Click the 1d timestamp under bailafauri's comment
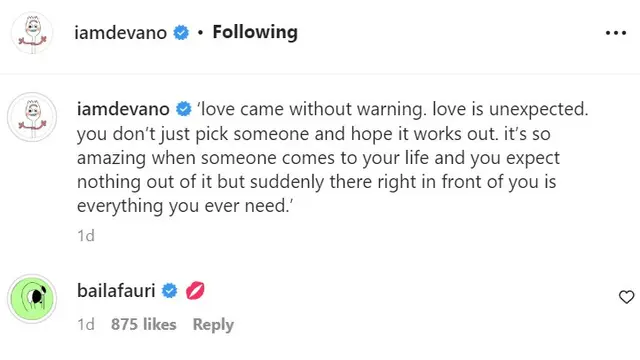640x360 pixels. pyautogui.click(x=86, y=324)
